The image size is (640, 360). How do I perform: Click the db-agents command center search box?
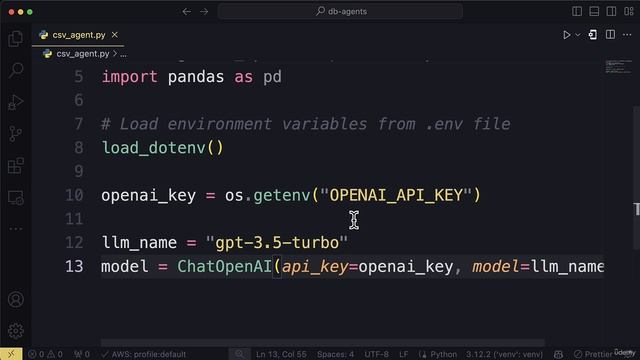340,11
